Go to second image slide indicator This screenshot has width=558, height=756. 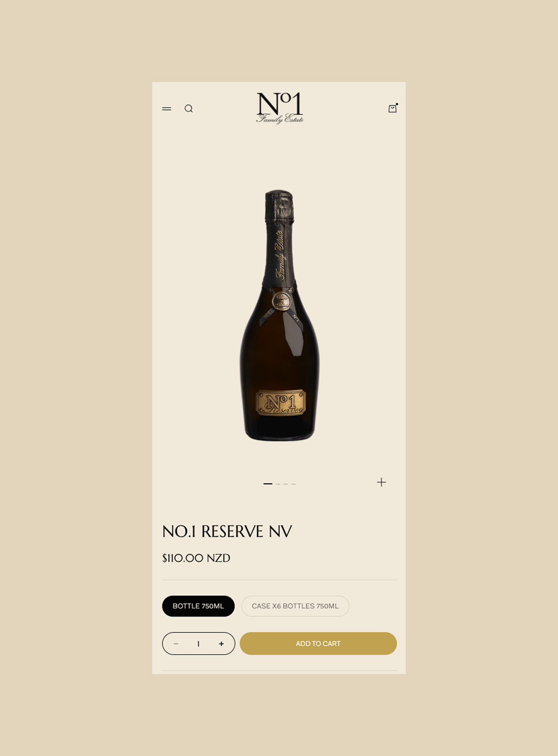click(x=278, y=484)
